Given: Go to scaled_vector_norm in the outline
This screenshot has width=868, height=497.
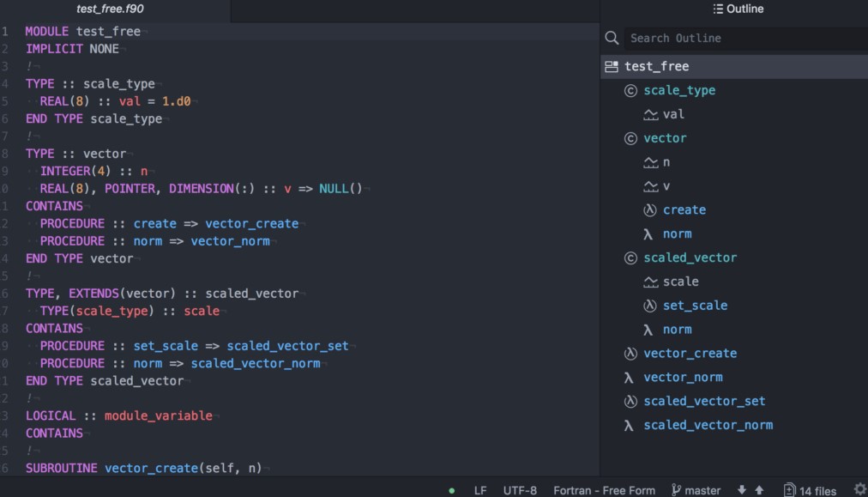Looking at the screenshot, I should click(708, 425).
